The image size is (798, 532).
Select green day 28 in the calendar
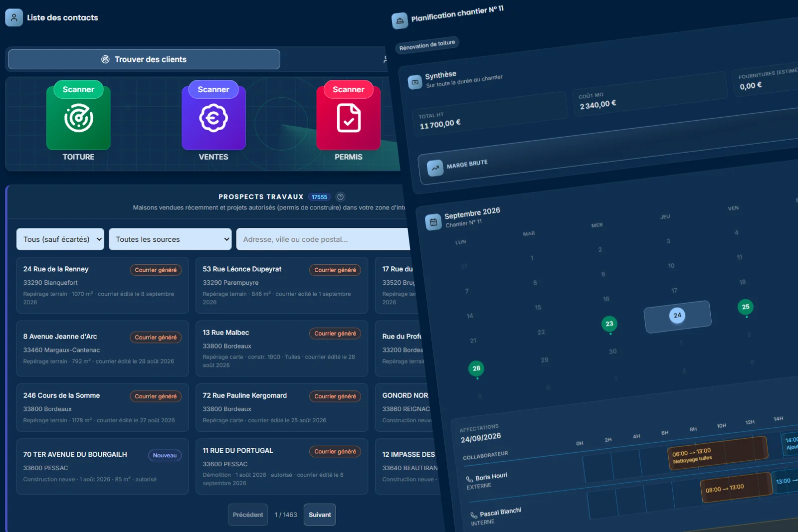point(476,368)
